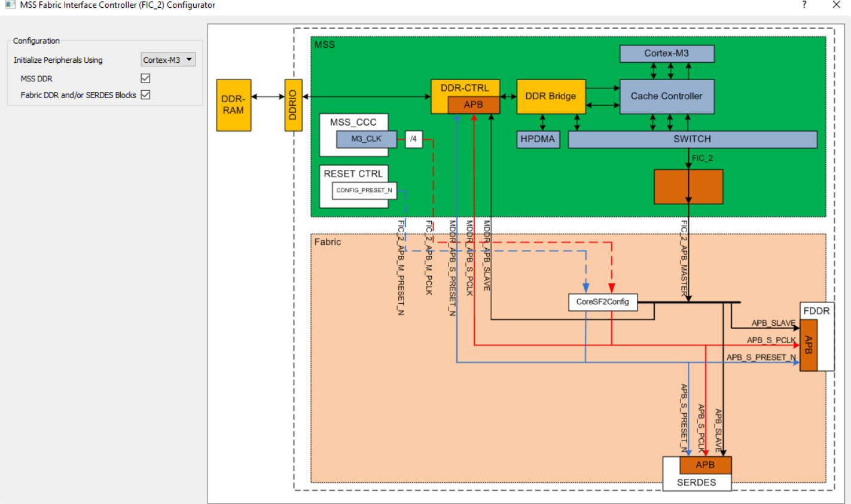
Task: Click the Configuration group header
Action: 36,41
